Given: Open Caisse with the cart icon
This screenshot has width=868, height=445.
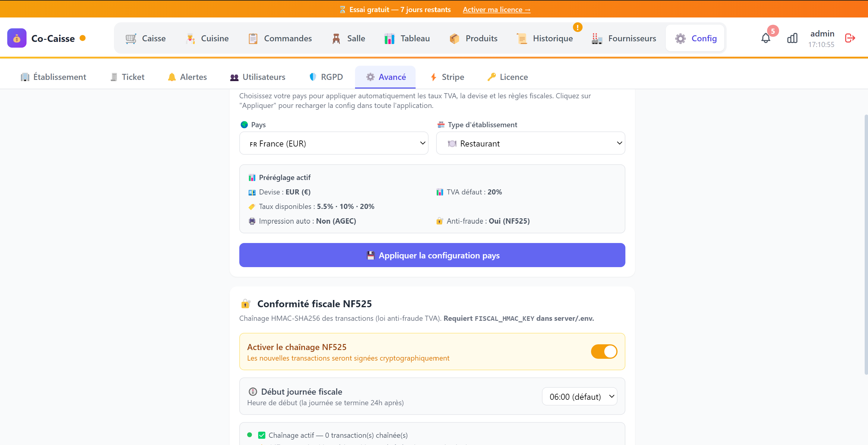Looking at the screenshot, I should click(x=131, y=39).
